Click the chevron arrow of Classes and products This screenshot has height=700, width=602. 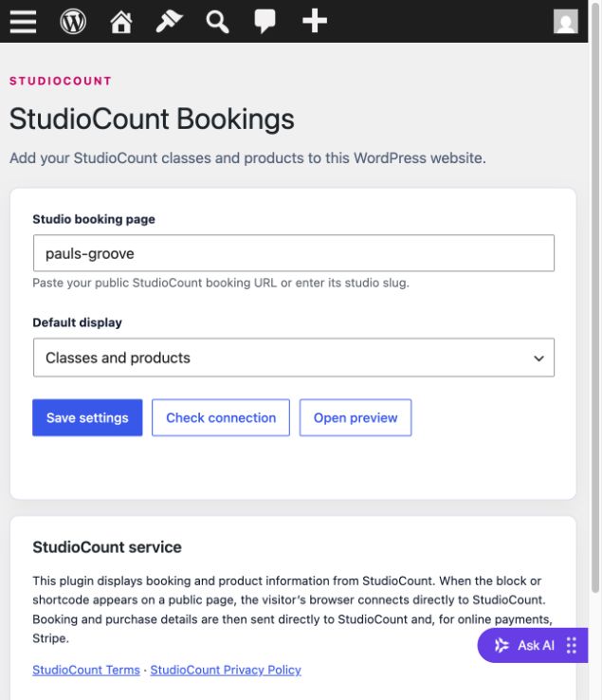click(x=538, y=358)
